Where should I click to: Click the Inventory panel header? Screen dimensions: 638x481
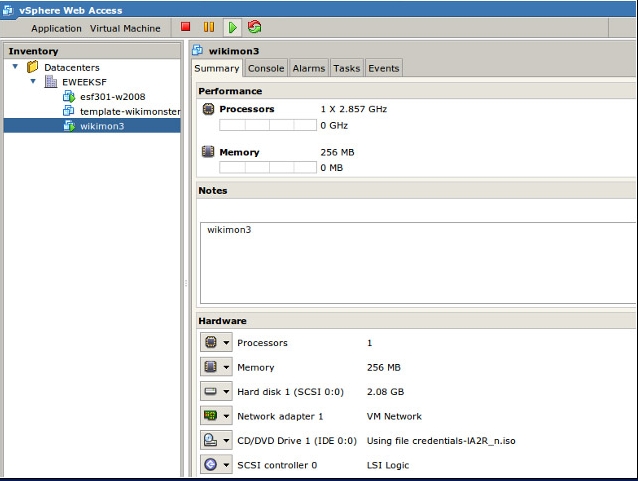click(92, 51)
